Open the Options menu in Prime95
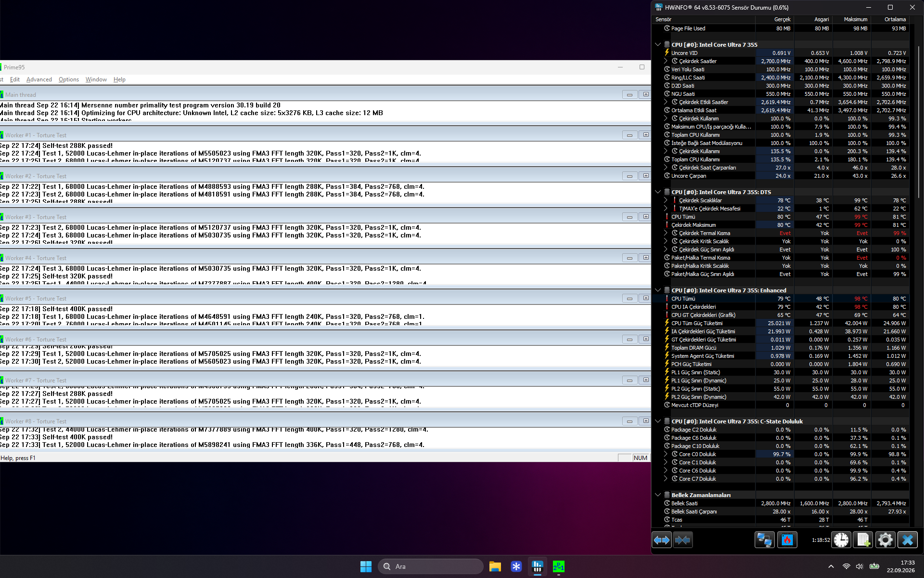Image resolution: width=924 pixels, height=578 pixels. click(x=69, y=79)
